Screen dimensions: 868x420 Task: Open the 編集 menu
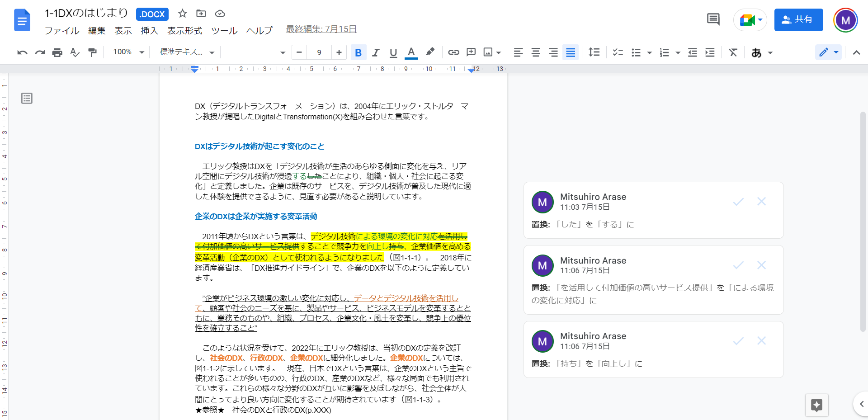97,30
